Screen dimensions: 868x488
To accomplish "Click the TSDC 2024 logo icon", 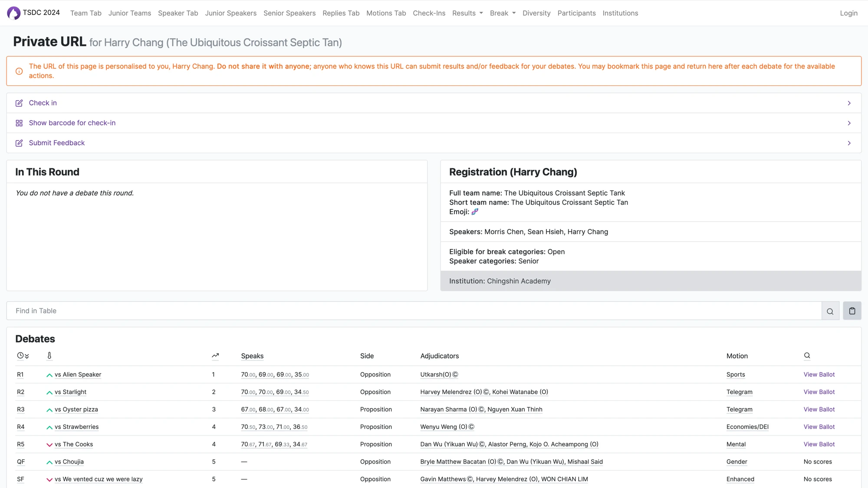I will coord(14,13).
